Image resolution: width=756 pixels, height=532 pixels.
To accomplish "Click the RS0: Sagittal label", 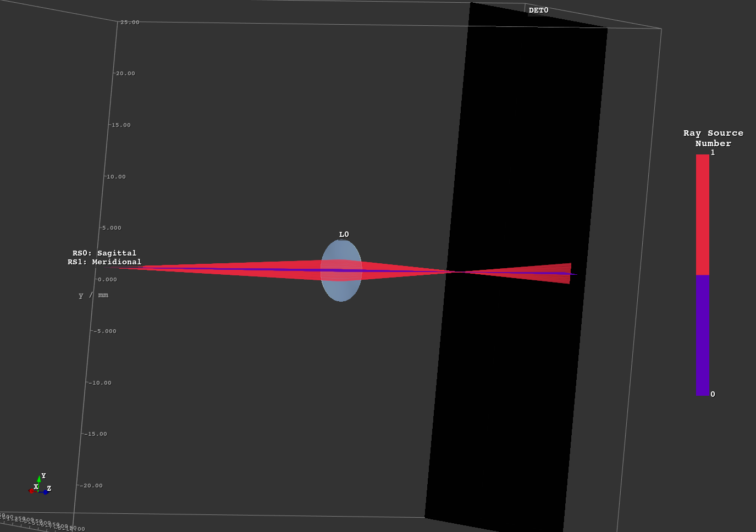I will 104,253.
